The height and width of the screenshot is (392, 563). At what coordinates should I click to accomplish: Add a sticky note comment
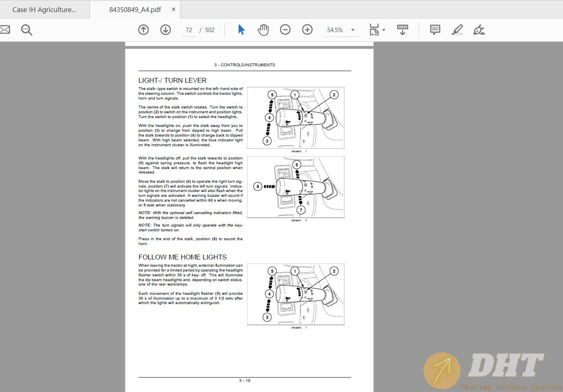point(435,30)
